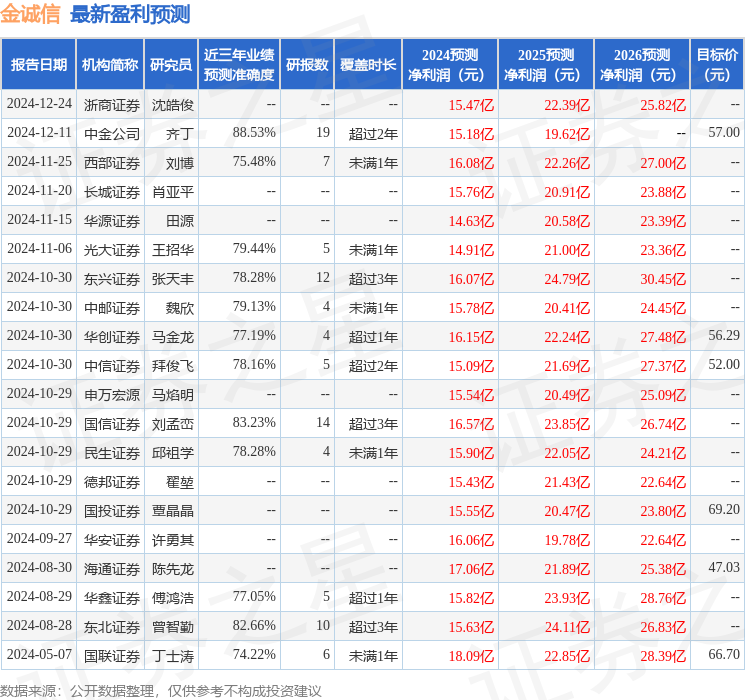Click researcher name 齐丁

pos(180,134)
